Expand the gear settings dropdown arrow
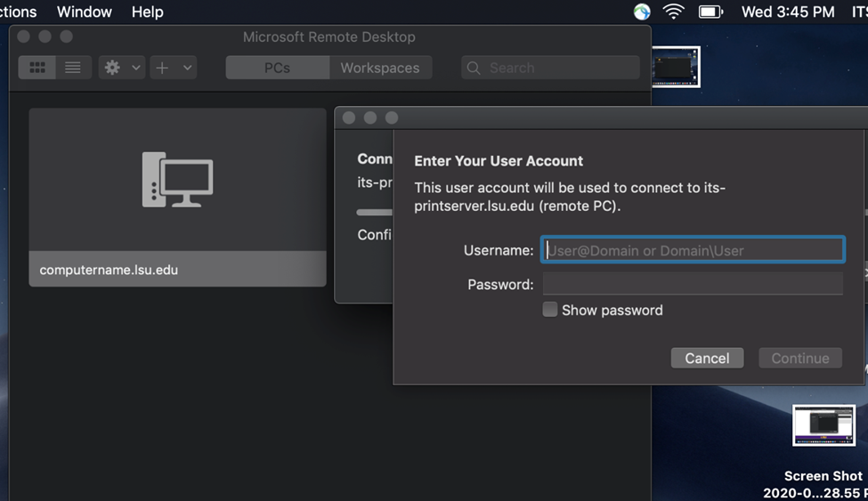Image resolution: width=868 pixels, height=501 pixels. click(135, 68)
